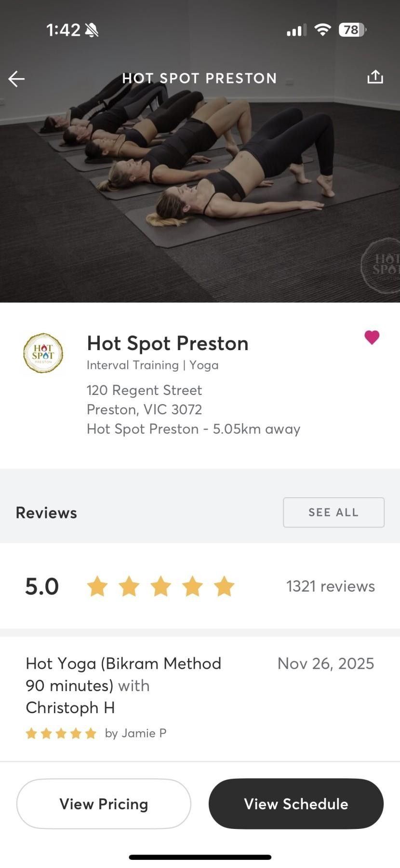400x868 pixels.
Task: Tap the silent bell icon
Action: point(92,30)
